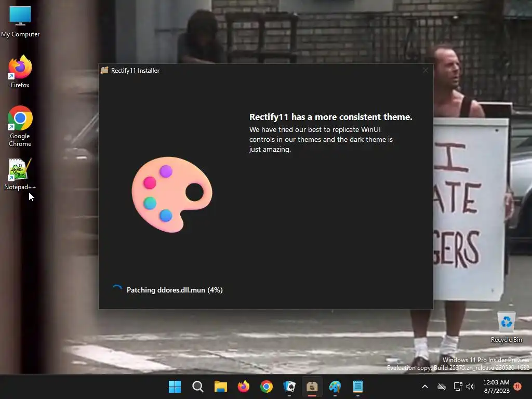Click the Rectify11 Installer title bar icon
The height and width of the screenshot is (399, 532).
(x=104, y=70)
